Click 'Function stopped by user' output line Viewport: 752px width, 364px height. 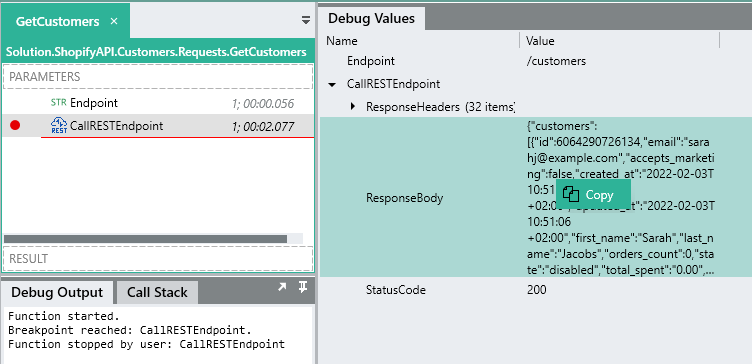[x=146, y=344]
